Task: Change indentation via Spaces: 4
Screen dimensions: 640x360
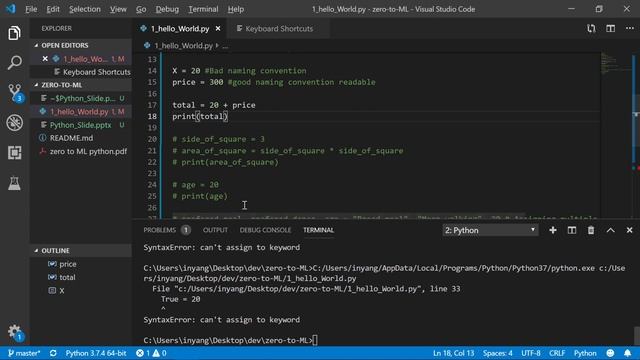Action: (498, 353)
